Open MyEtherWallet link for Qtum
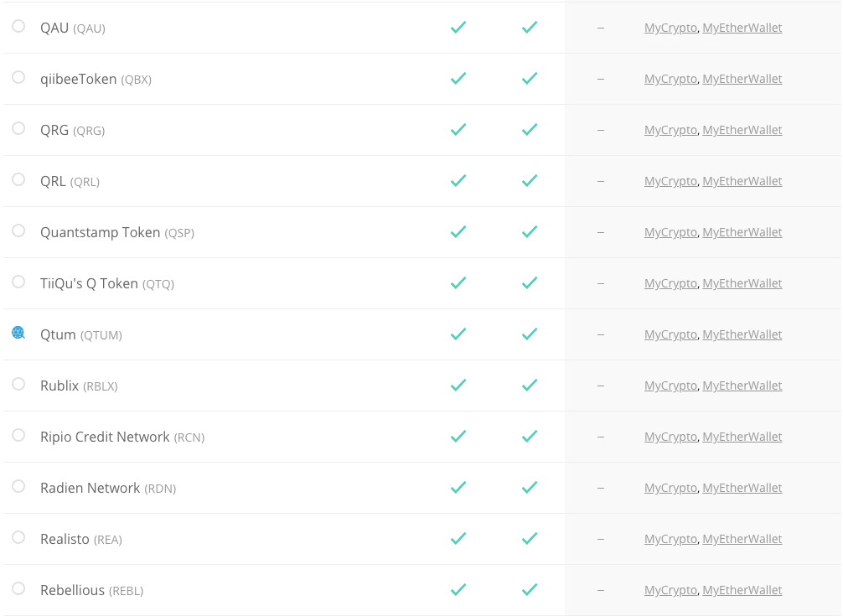 click(x=742, y=335)
